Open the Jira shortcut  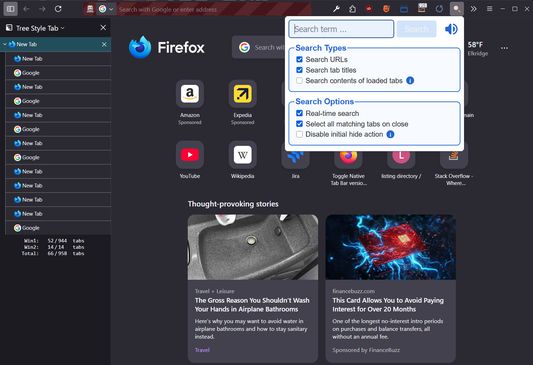[x=295, y=165]
